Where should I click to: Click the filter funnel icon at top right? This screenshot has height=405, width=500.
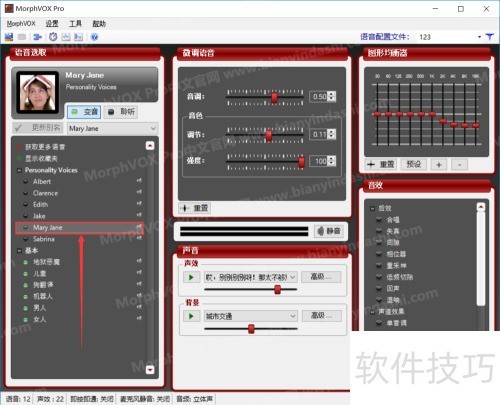coord(489,37)
